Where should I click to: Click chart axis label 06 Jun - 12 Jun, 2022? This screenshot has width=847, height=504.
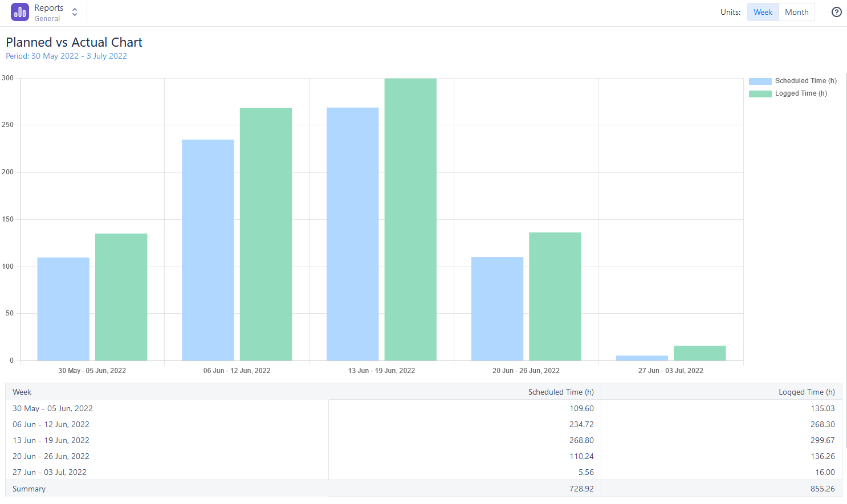(237, 370)
